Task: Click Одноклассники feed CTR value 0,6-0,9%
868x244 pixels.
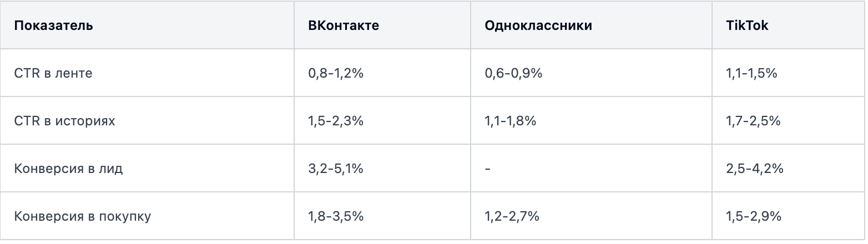Action: [513, 73]
